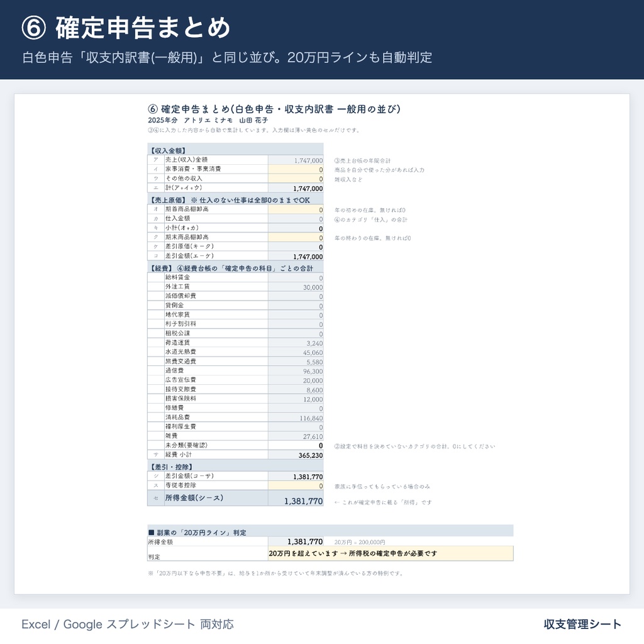Click the 売上(収入)金額 value 1,747,000
The width and height of the screenshot is (644, 644).
click(308, 160)
